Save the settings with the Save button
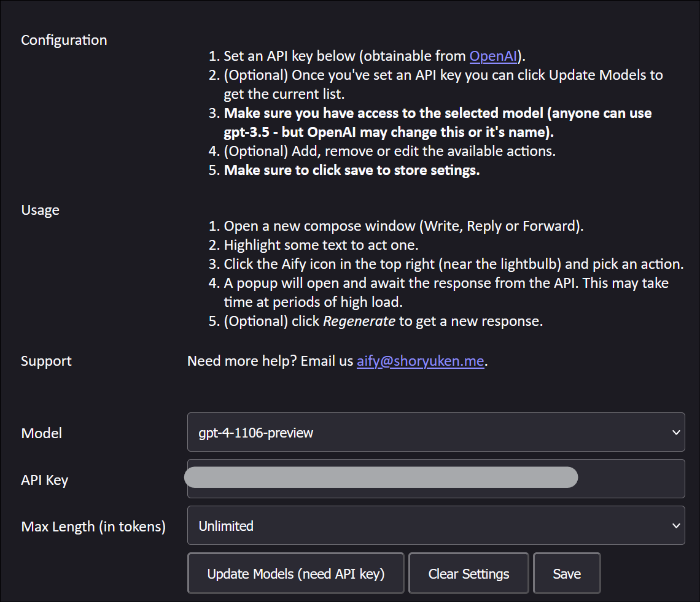Viewport: 700px width, 602px height. 566,574
